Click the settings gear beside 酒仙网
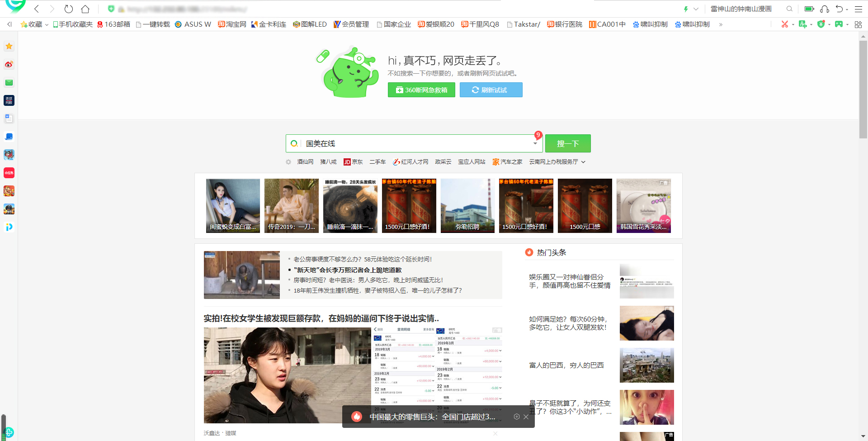 click(x=288, y=162)
